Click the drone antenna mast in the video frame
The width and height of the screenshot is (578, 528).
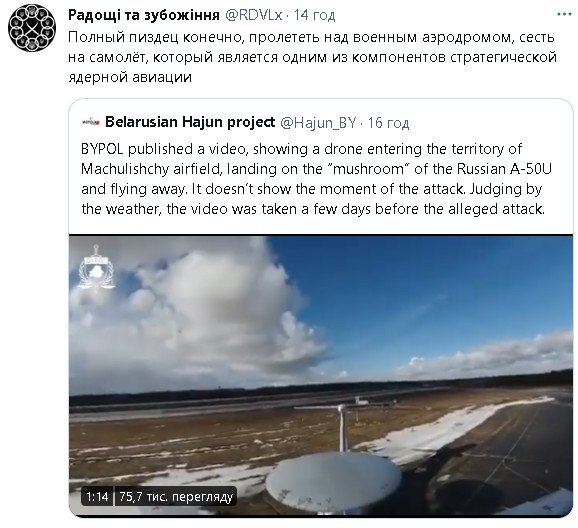[x=342, y=428]
